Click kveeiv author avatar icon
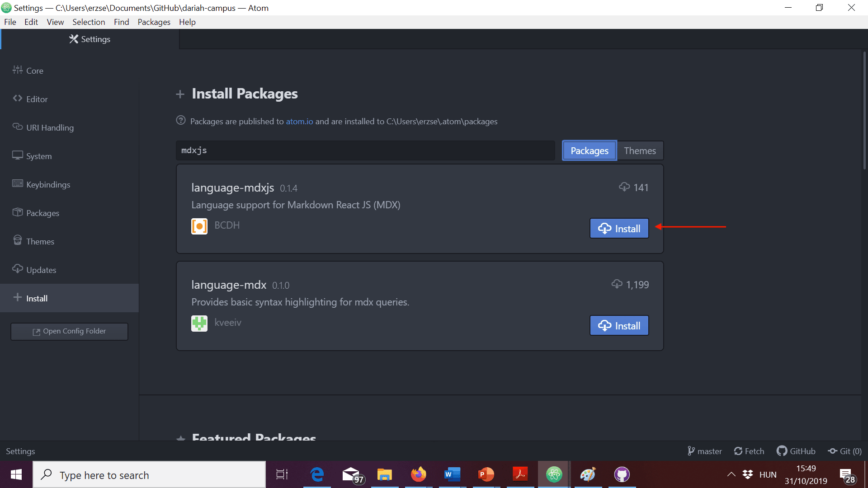 pos(199,323)
